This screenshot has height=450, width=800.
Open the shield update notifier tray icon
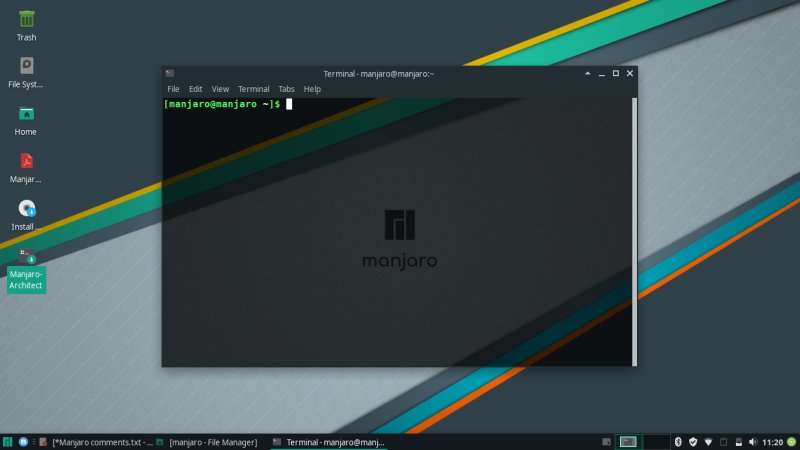pos(693,442)
